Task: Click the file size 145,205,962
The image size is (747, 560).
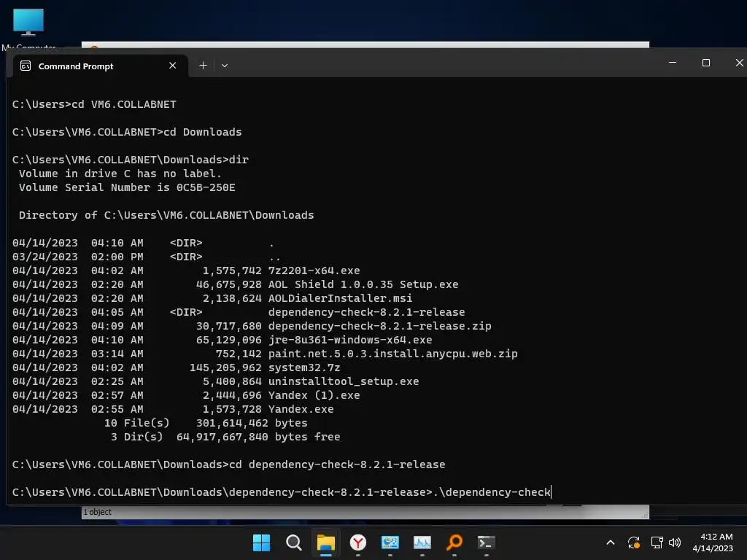Action: click(x=225, y=367)
